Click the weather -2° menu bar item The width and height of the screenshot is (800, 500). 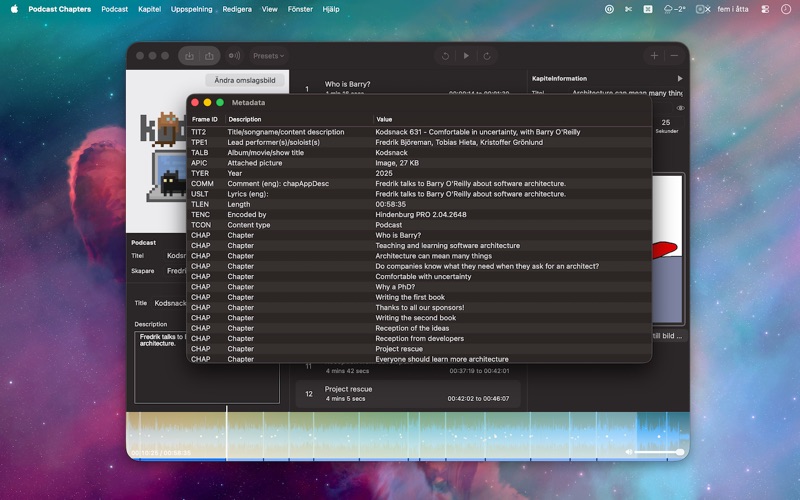pyautogui.click(x=674, y=9)
